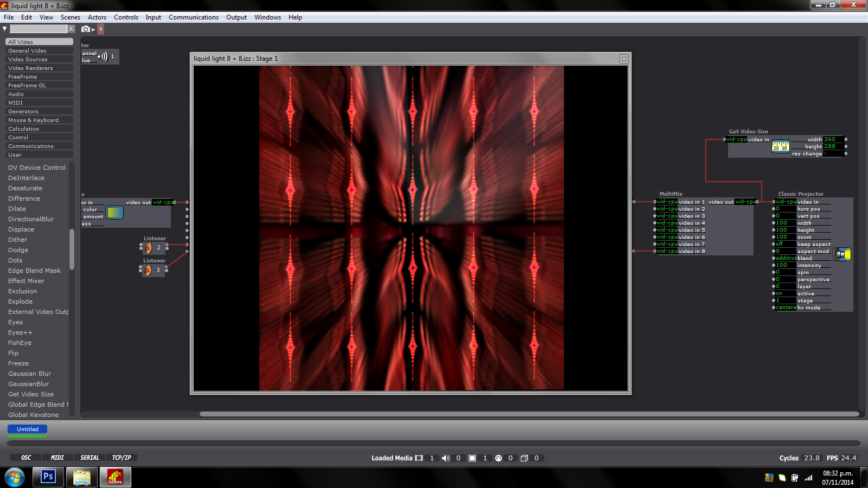This screenshot has height=488, width=868.
Task: Click the actor list vertical scrollbar
Action: [x=72, y=249]
